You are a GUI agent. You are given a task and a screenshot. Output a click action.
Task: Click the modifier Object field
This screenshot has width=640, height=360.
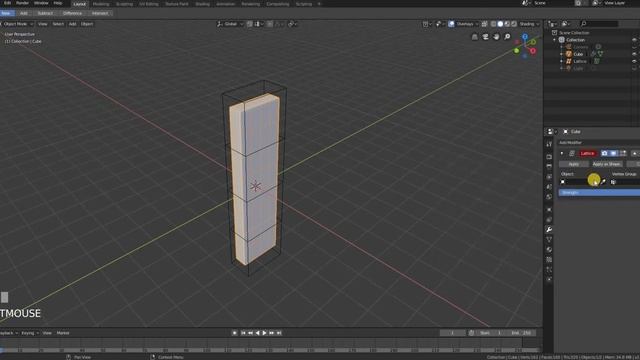click(579, 182)
